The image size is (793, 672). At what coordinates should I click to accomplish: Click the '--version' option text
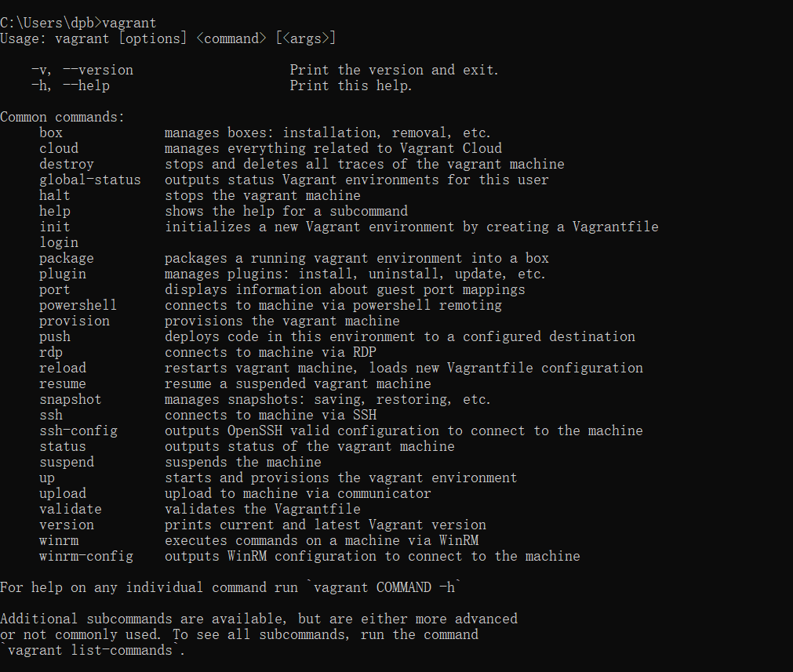click(97, 70)
